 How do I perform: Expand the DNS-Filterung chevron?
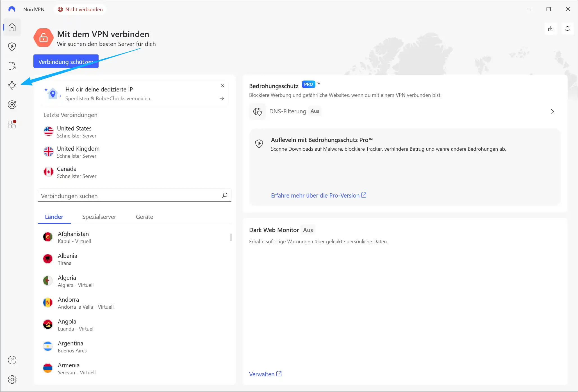(552, 112)
